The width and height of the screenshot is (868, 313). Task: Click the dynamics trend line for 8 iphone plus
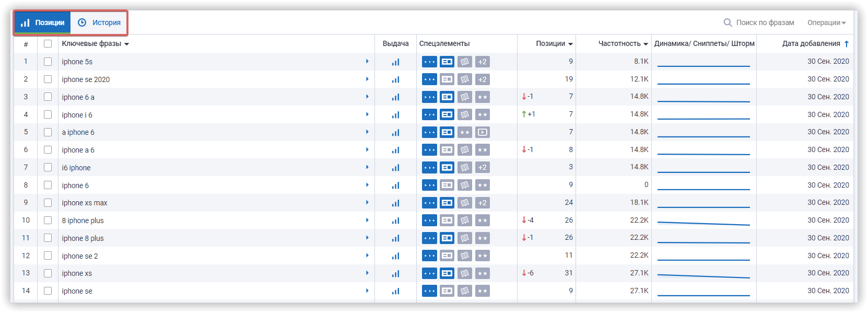click(x=703, y=223)
